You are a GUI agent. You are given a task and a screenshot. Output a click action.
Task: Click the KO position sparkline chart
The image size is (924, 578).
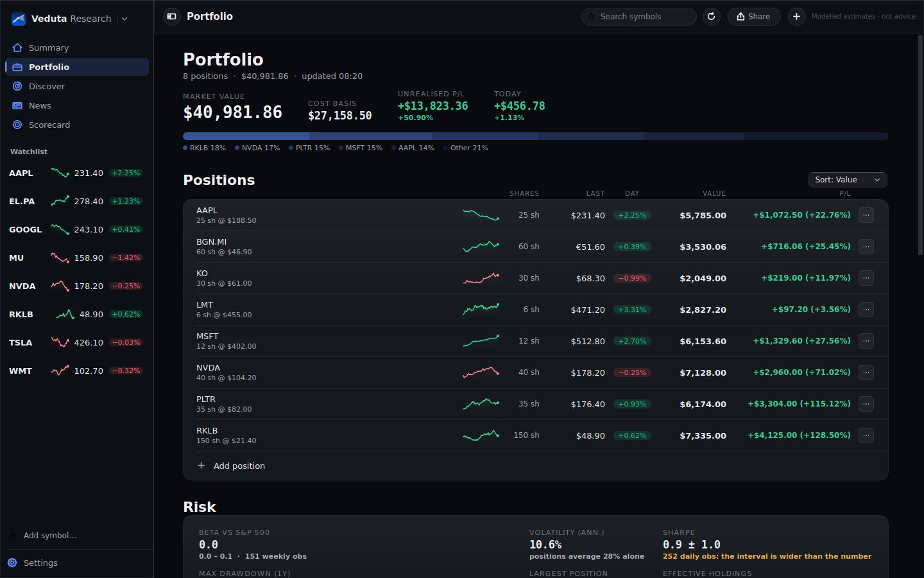[481, 278]
